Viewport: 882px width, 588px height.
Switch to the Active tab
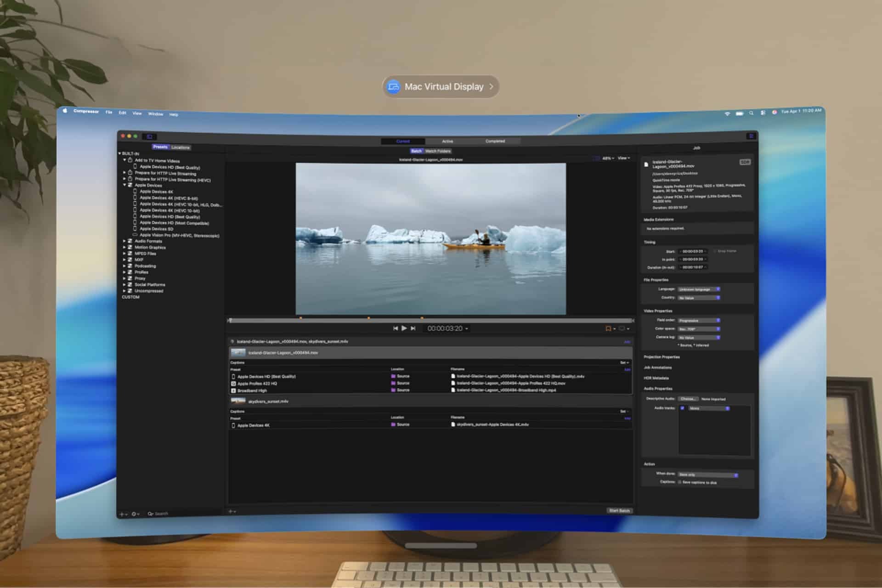tap(447, 141)
